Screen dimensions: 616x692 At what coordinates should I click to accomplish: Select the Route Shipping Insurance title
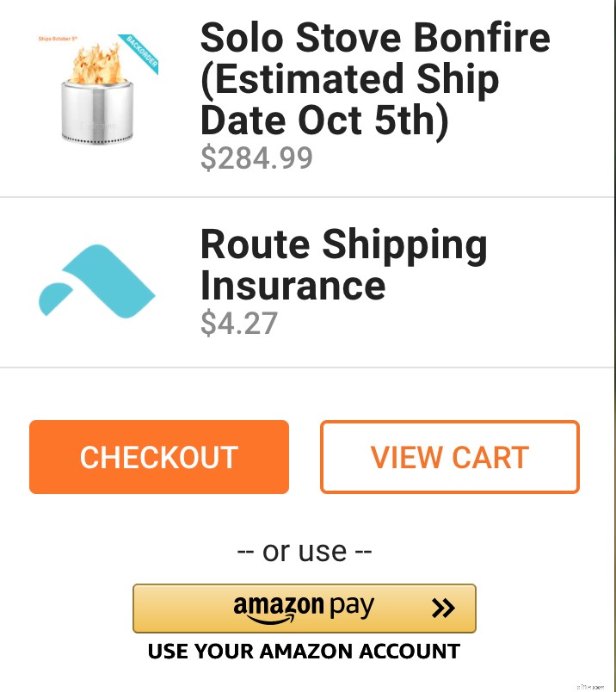[x=343, y=265]
